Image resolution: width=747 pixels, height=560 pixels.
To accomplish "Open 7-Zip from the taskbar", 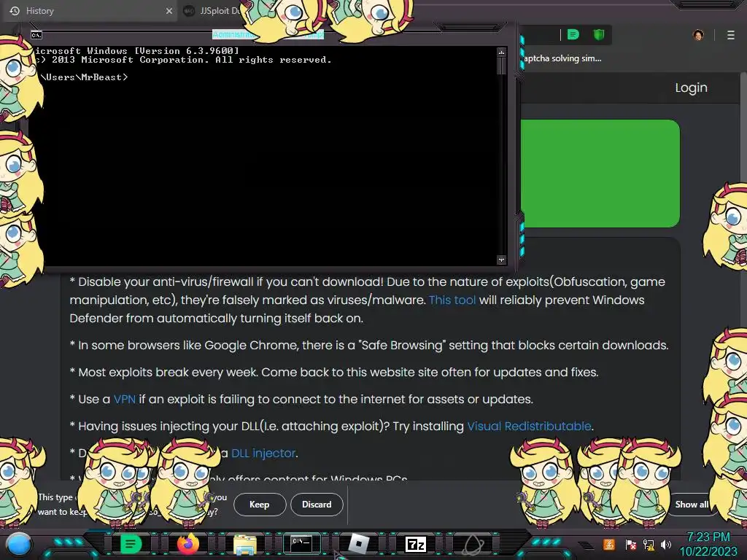I will click(x=415, y=544).
